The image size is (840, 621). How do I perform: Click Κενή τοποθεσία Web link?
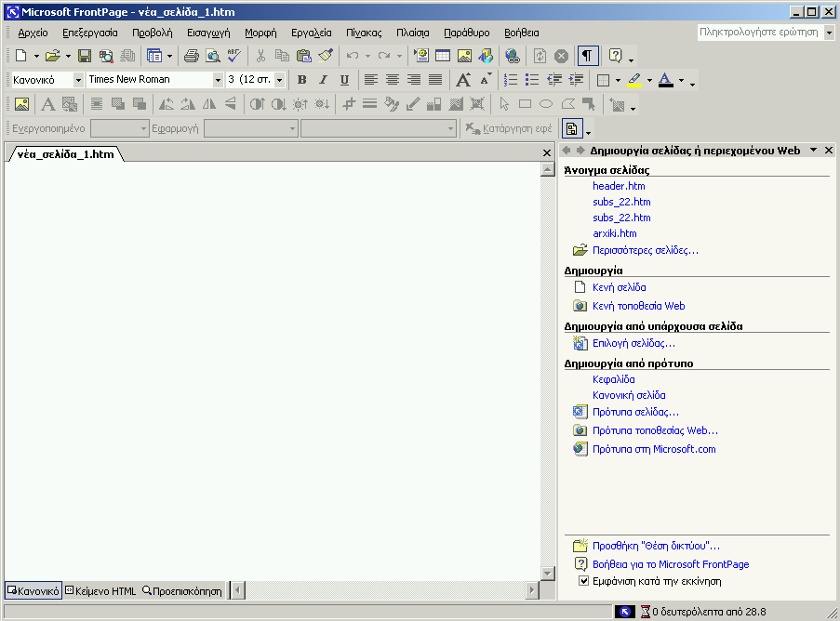click(638, 306)
